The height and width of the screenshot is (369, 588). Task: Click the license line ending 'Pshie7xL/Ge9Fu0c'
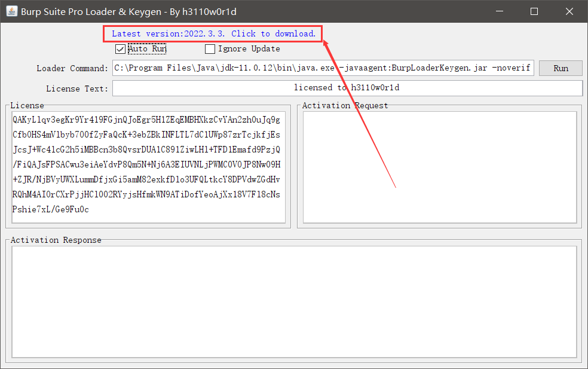pyautogui.click(x=51, y=209)
